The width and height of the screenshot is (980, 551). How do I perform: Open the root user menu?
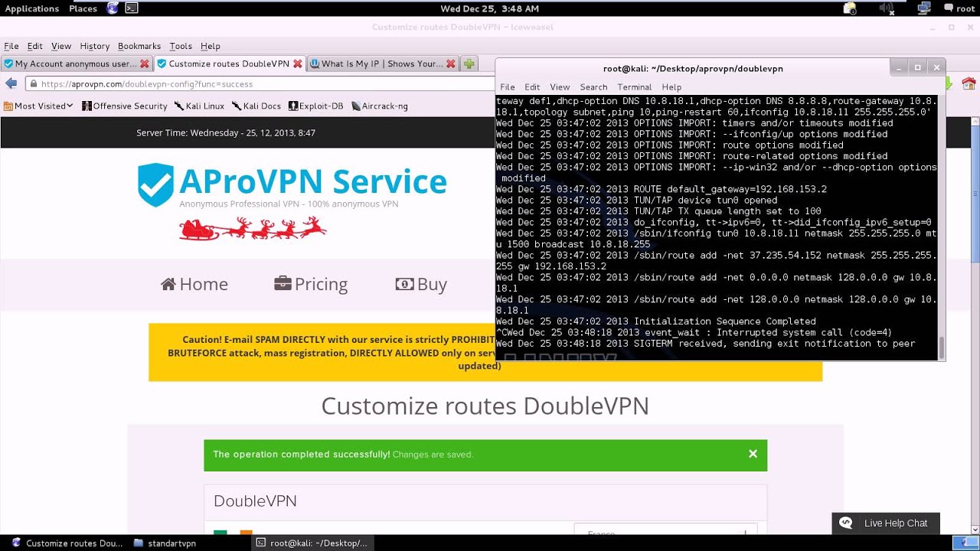[959, 8]
